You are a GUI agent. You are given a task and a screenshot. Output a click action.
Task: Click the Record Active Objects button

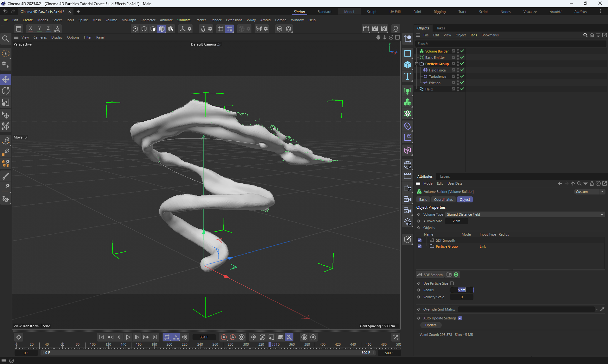[224, 337]
